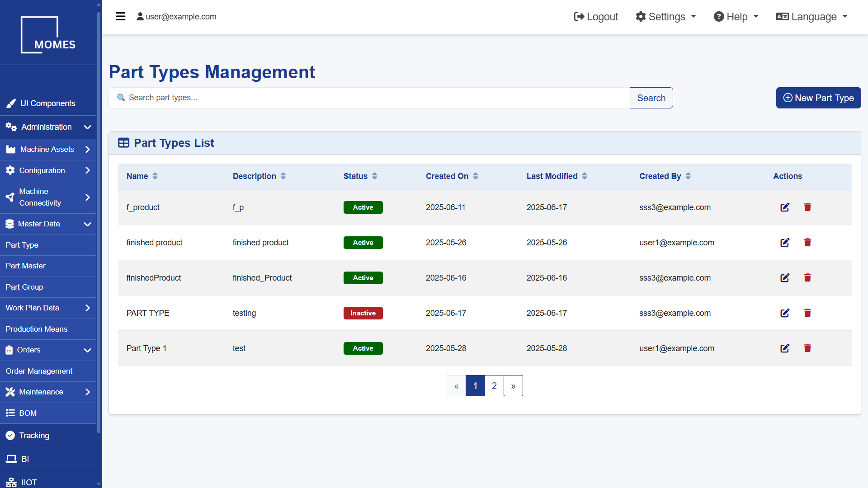Collapse the Master Data menu
Screen dimensions: 868x488
coord(48,224)
